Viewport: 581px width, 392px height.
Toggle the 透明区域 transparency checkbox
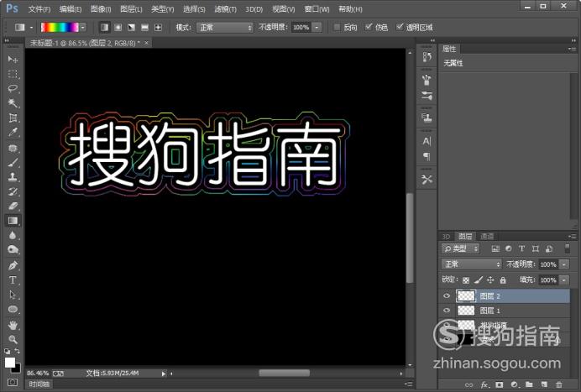pos(400,27)
